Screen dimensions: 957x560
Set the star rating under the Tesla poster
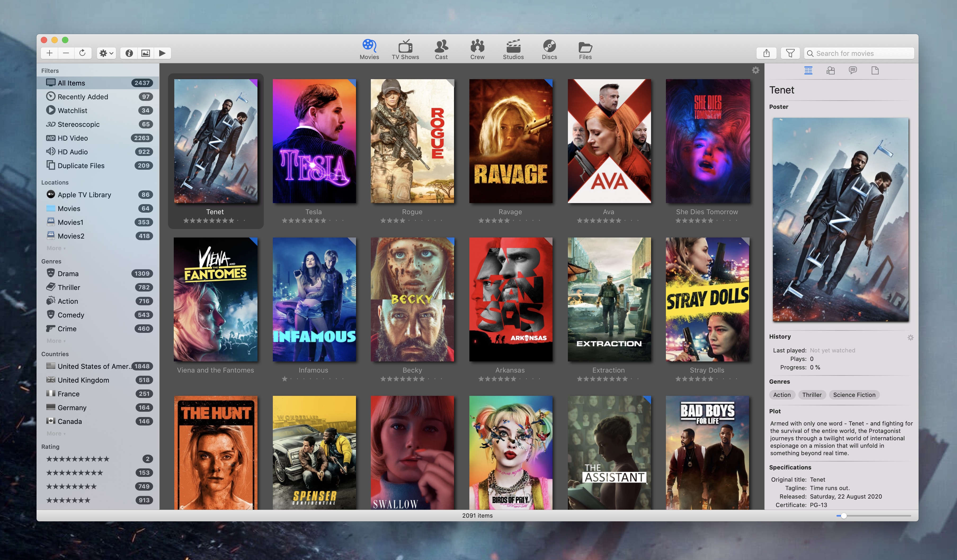pos(313,221)
